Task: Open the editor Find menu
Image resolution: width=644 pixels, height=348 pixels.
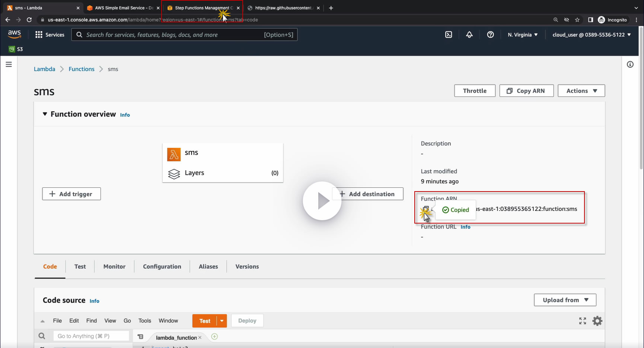Action: pyautogui.click(x=92, y=321)
